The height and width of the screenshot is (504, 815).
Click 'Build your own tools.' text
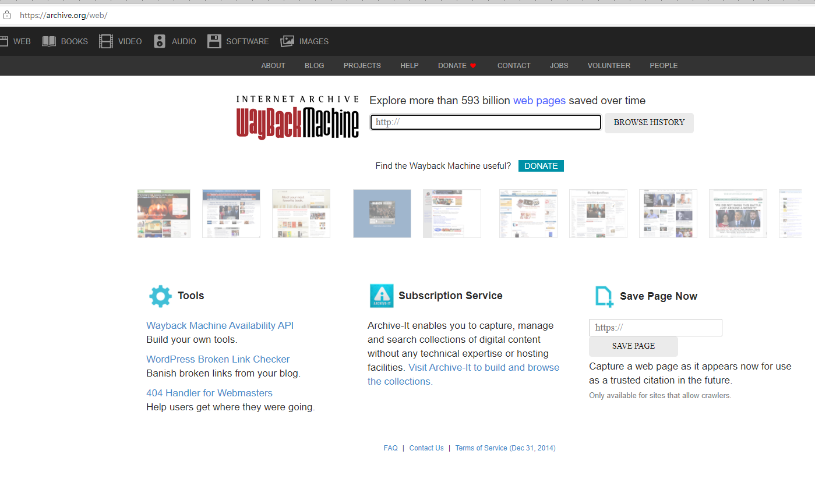pos(192,339)
